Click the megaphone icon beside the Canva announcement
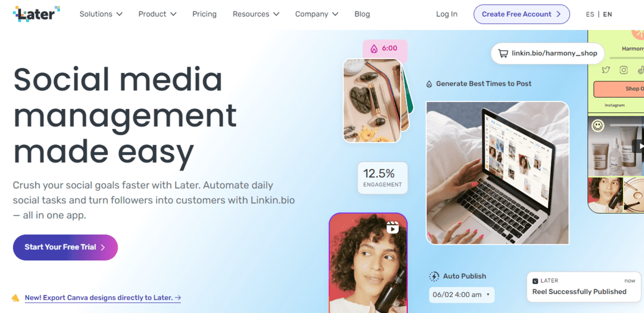The height and width of the screenshot is (313, 644). [16, 297]
